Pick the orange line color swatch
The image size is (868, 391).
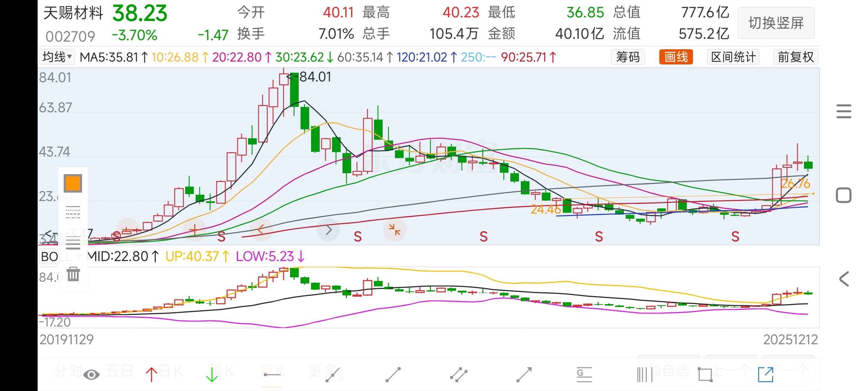[73, 183]
